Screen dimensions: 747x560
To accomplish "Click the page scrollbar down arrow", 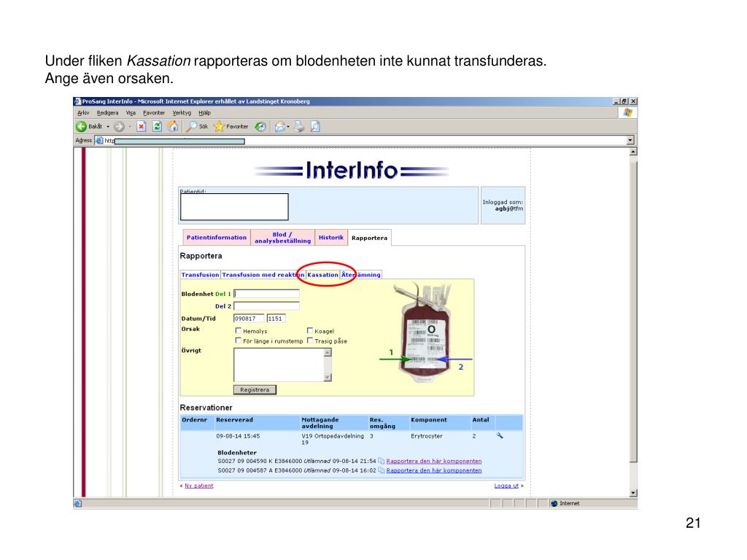I will [633, 494].
